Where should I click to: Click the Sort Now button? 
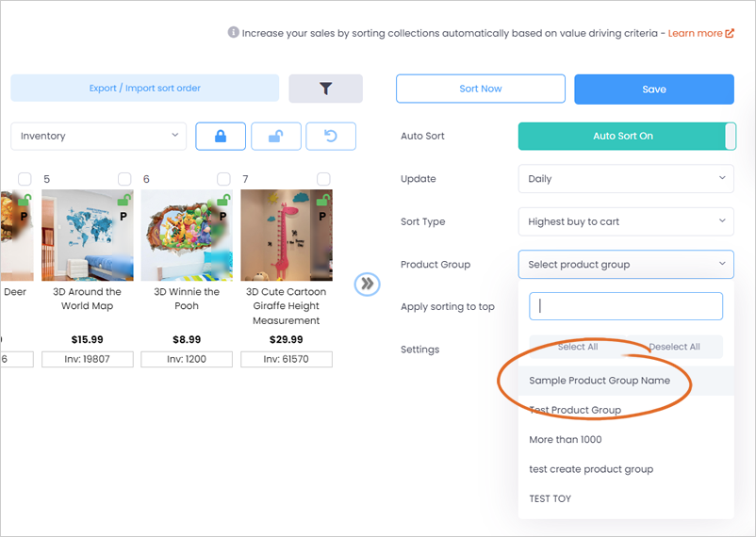pos(480,89)
